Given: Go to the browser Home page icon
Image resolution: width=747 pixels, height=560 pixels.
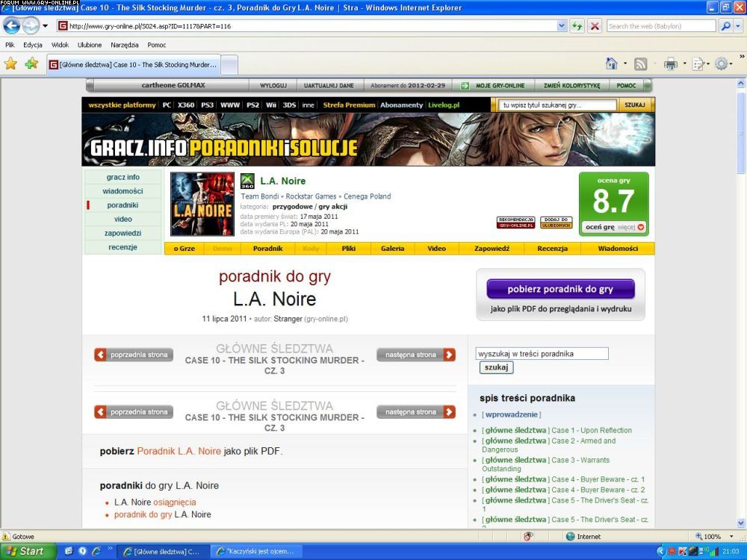Looking at the screenshot, I should [x=612, y=64].
